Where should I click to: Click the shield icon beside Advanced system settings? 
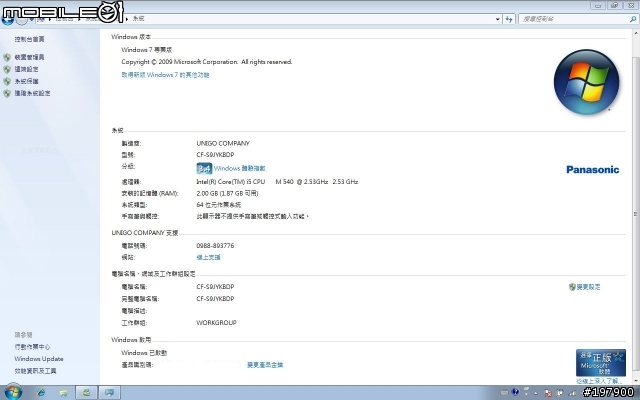click(7, 93)
